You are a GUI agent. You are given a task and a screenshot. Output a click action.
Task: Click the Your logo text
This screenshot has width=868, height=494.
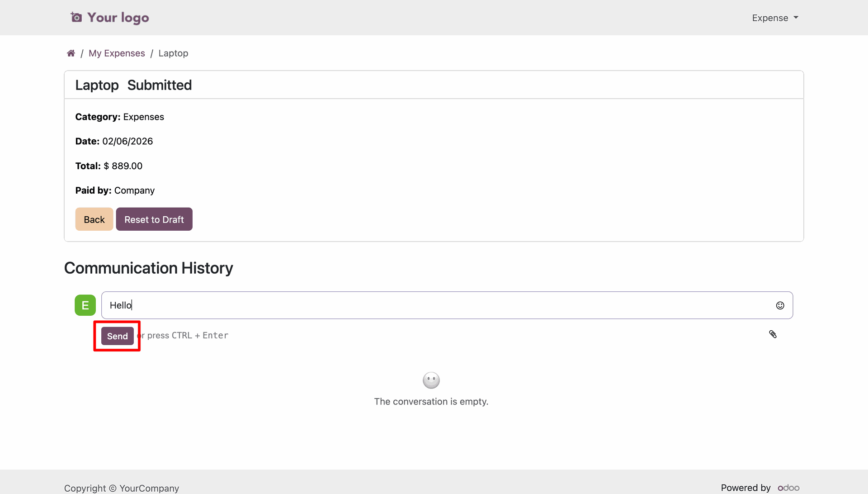coord(118,18)
